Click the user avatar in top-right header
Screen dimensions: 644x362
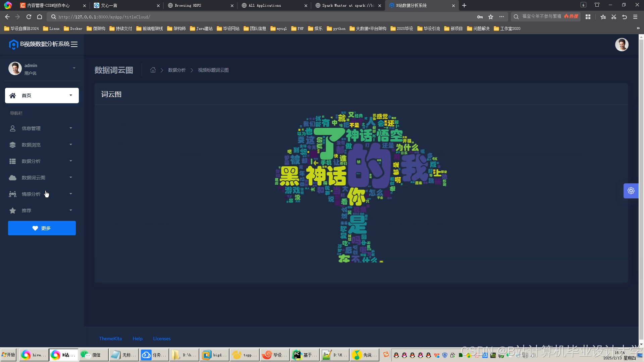(x=622, y=45)
